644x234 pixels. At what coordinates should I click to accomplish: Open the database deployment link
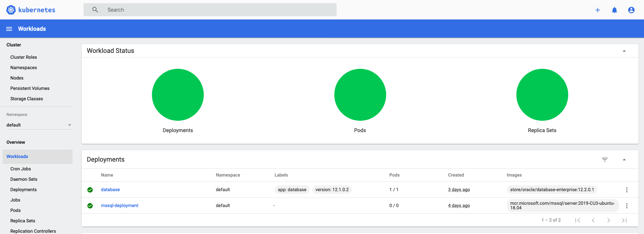pyautogui.click(x=110, y=190)
